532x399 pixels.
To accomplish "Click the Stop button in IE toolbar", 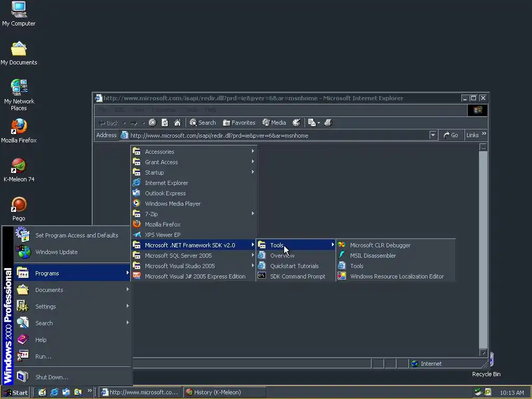I will pyautogui.click(x=153, y=123).
